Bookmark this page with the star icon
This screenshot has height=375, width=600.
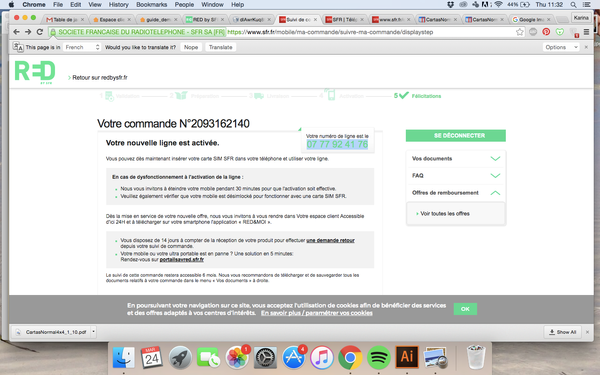click(519, 32)
